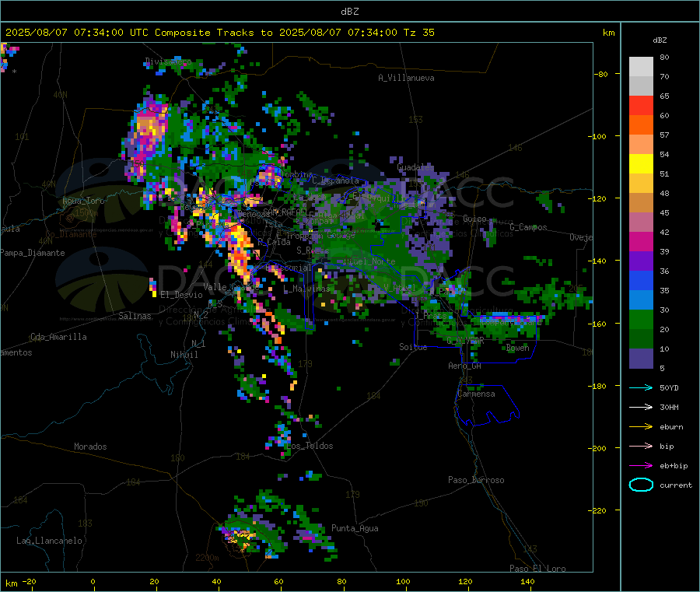
Task: Select the orange swatch between 60 and 57
Action: click(641, 125)
